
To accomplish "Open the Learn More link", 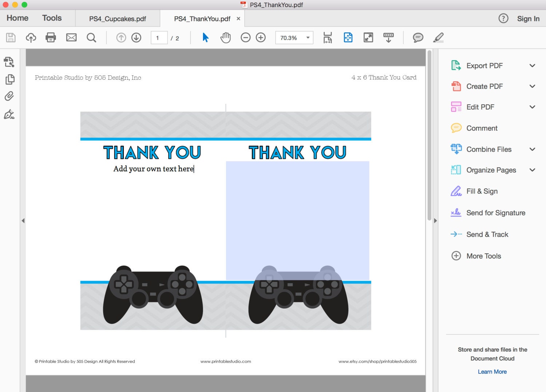I will point(492,372).
